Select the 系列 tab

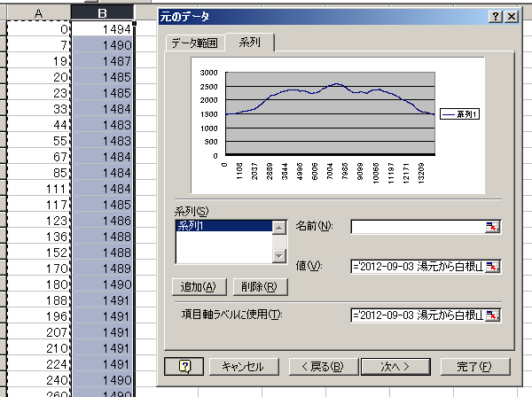248,42
